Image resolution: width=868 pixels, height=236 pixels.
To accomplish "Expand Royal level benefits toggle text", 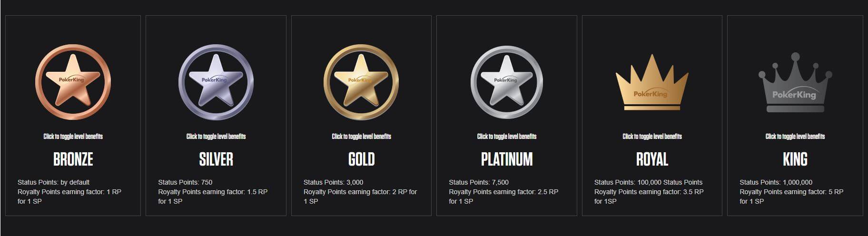I will tap(652, 137).
